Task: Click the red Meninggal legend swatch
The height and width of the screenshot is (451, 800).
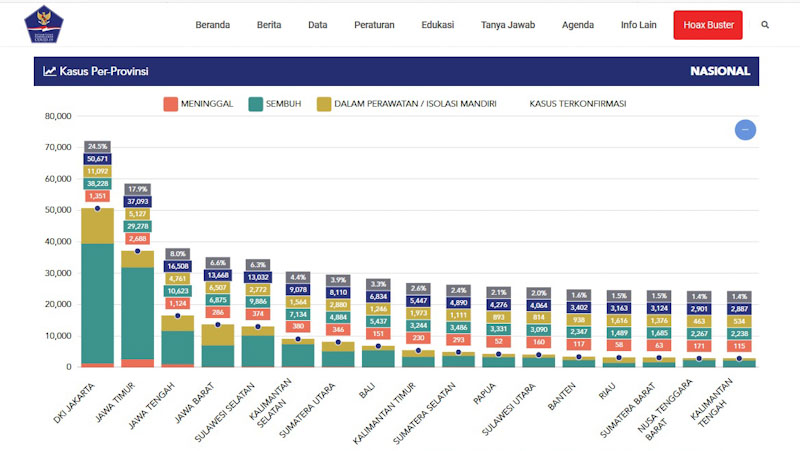Action: coord(170,103)
